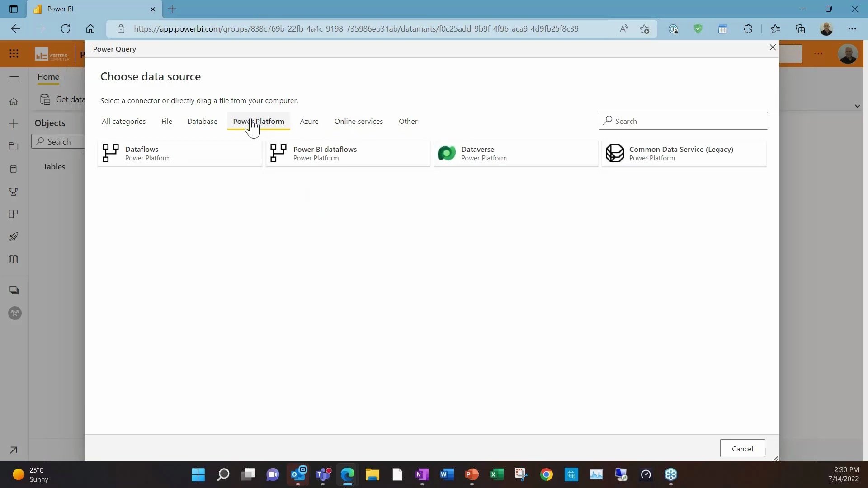Open Metrics via the trophy icon
This screenshot has width=868, height=488.
coord(14,192)
